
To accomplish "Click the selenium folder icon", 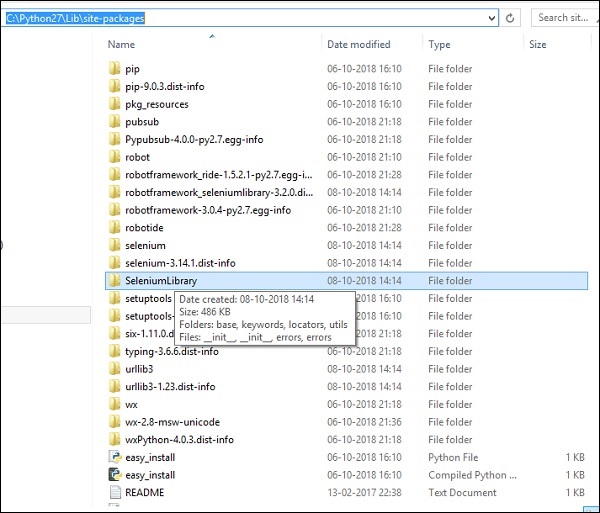I will [x=114, y=245].
